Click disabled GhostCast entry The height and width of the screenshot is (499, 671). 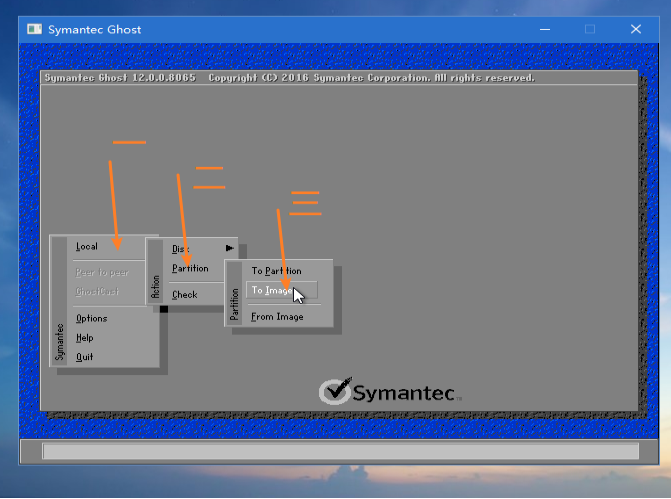pyautogui.click(x=97, y=292)
